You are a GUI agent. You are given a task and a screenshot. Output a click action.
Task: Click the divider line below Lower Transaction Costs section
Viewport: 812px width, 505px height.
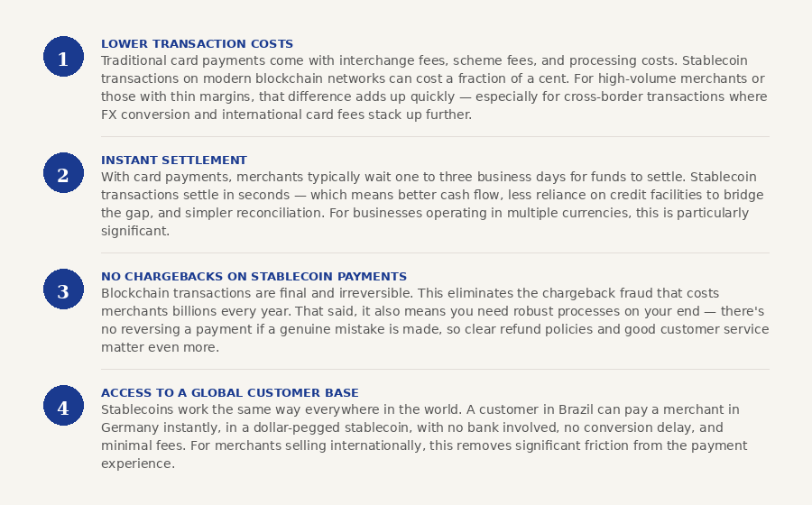[435, 136]
